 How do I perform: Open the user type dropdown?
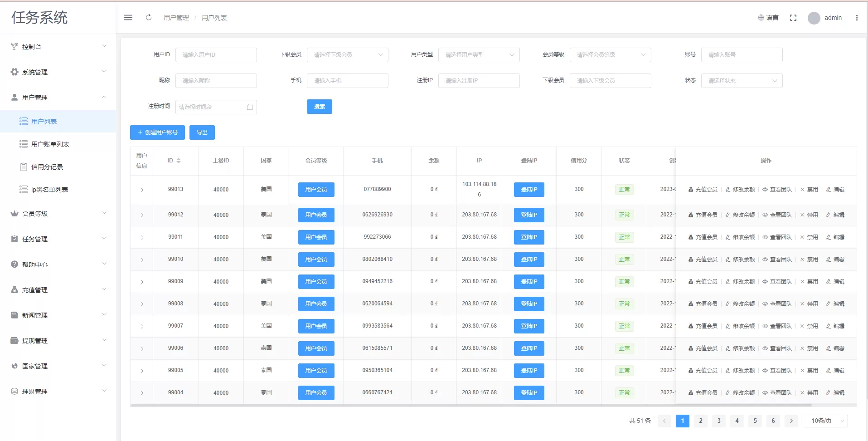479,55
